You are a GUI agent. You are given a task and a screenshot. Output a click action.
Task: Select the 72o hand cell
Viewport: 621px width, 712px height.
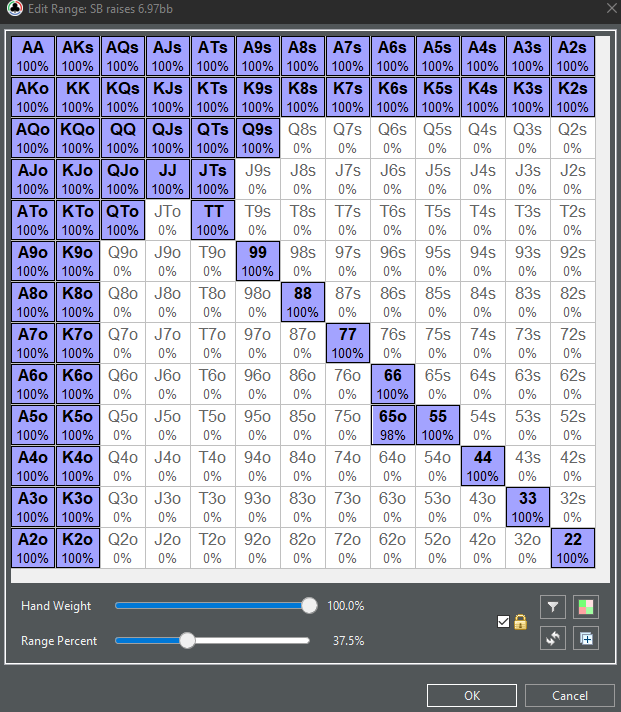point(347,548)
